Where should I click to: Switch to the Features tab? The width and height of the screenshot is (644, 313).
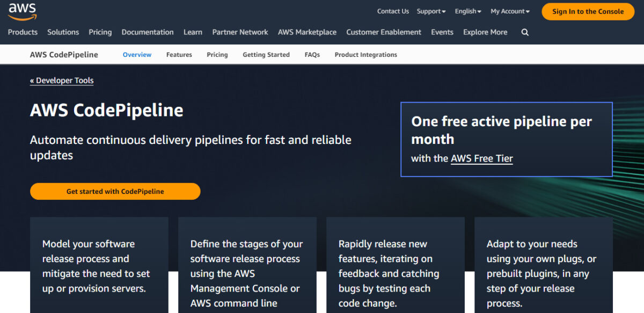[x=179, y=55]
